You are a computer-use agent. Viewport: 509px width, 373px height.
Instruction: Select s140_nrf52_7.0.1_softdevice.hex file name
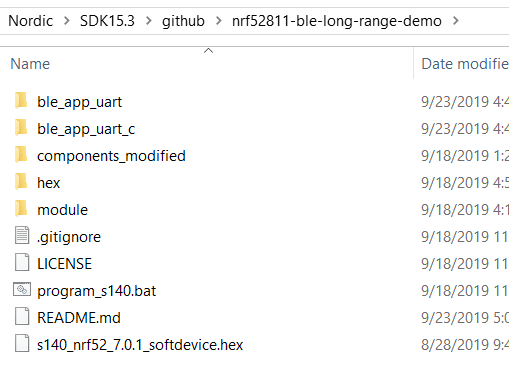pos(140,345)
